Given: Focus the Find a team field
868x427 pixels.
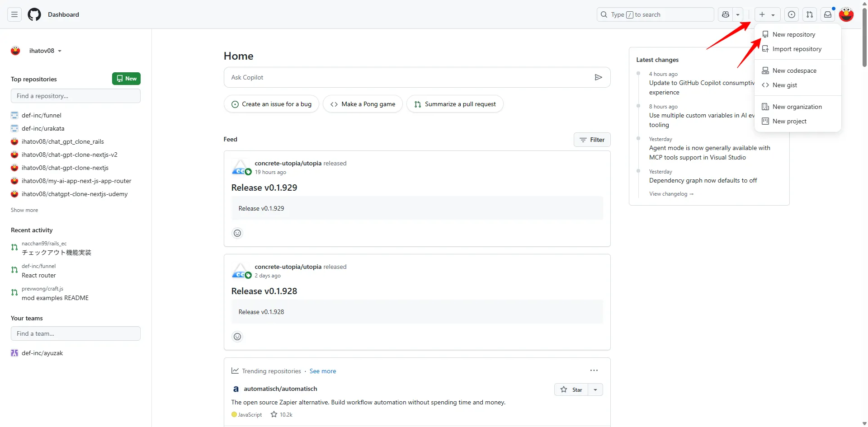Looking at the screenshot, I should [x=75, y=333].
